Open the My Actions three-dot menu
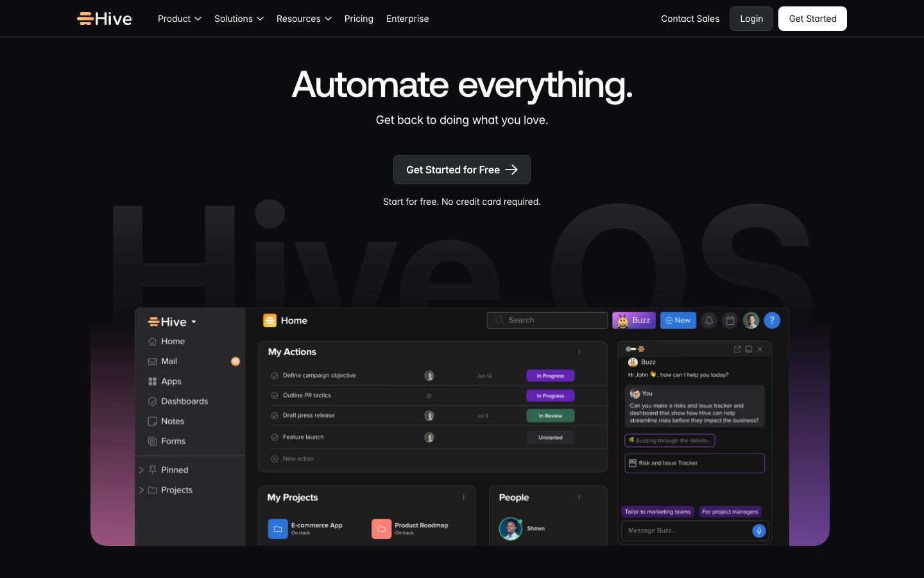 click(579, 352)
